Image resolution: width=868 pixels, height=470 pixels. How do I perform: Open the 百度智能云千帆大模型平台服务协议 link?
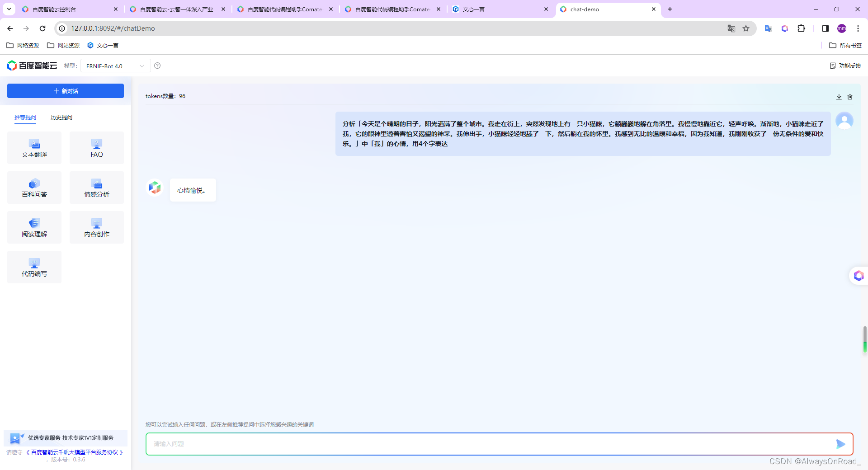(x=75, y=452)
